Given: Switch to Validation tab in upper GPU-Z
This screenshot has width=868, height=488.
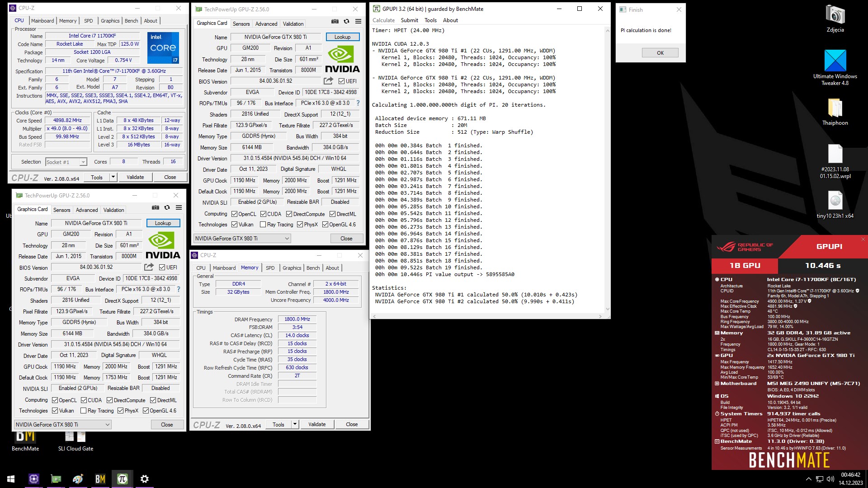Looking at the screenshot, I should pyautogui.click(x=293, y=24).
